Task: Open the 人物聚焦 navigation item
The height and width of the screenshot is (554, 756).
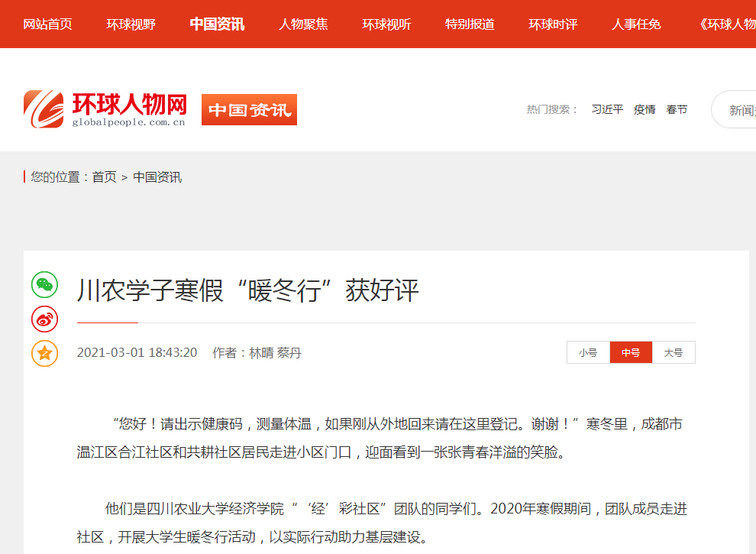Action: point(303,24)
